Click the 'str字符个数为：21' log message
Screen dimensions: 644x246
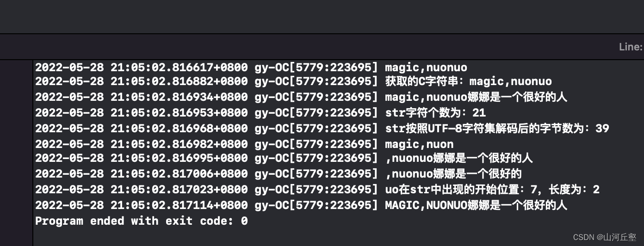click(435, 113)
